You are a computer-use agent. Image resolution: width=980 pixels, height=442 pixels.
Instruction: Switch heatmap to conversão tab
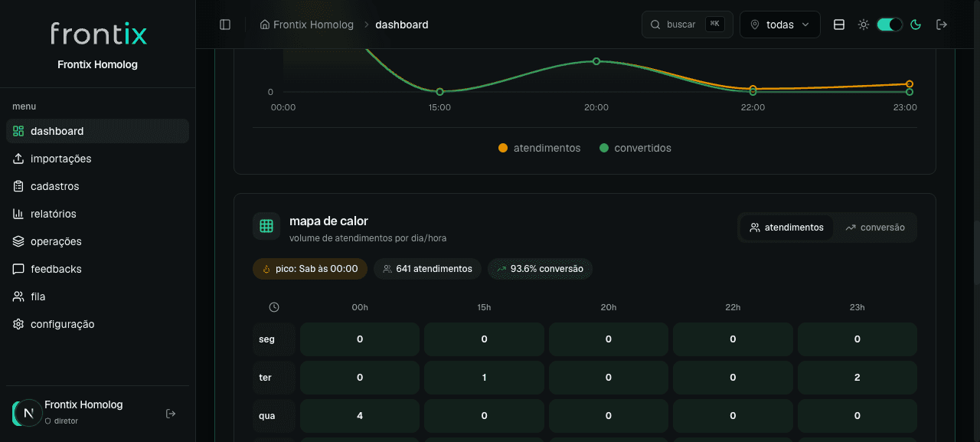(875, 228)
